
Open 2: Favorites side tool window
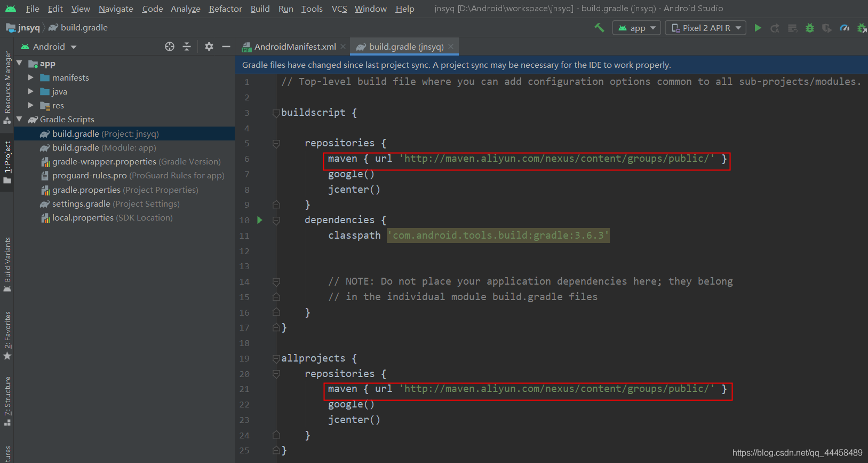pyautogui.click(x=7, y=335)
